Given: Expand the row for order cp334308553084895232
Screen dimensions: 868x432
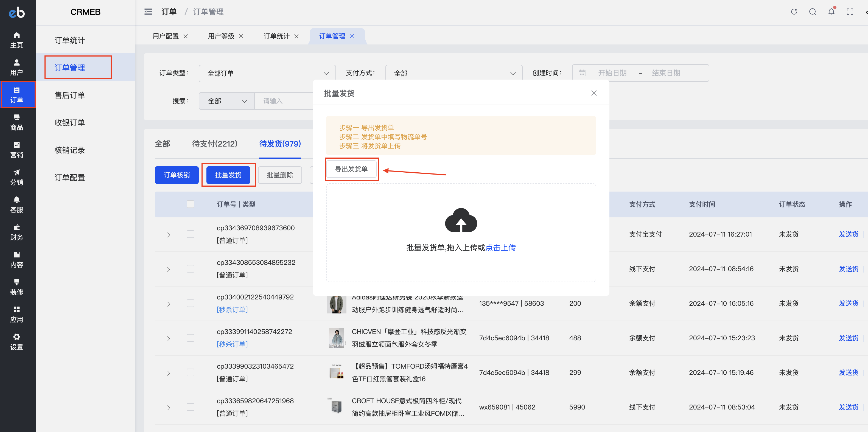Looking at the screenshot, I should (168, 269).
